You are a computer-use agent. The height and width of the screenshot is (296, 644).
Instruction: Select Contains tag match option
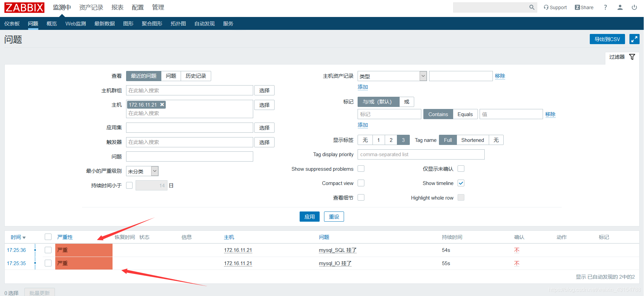click(438, 114)
